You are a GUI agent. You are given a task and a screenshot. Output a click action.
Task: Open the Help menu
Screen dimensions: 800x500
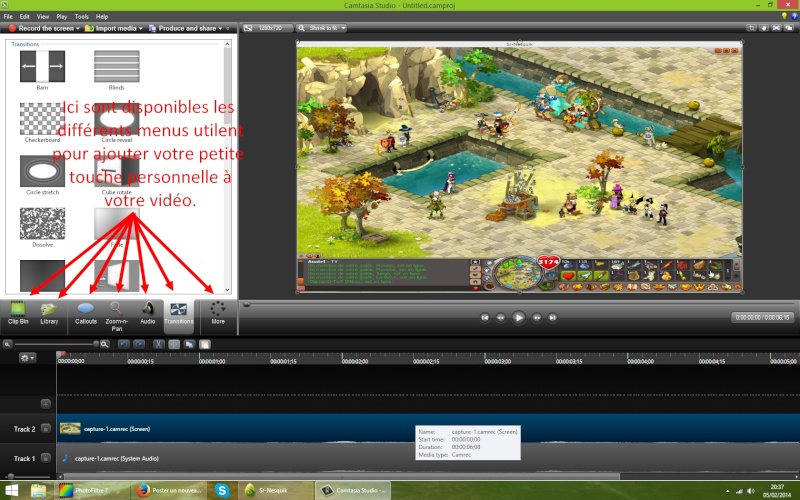[102, 16]
